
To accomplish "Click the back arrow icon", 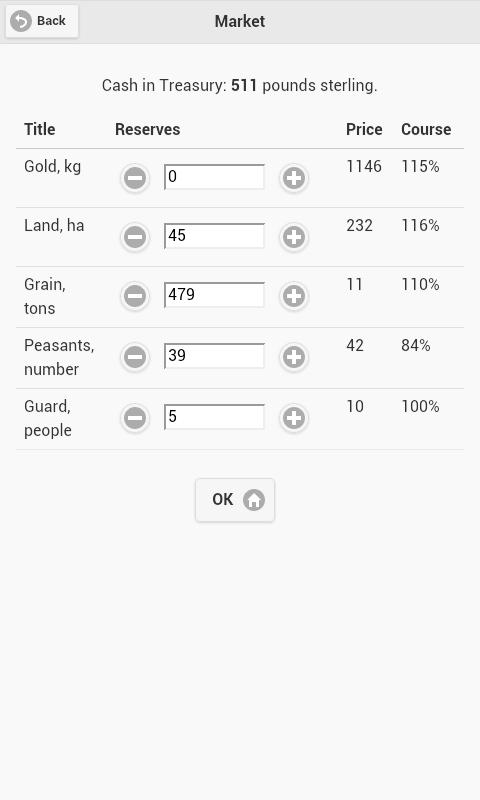I will tap(21, 21).
